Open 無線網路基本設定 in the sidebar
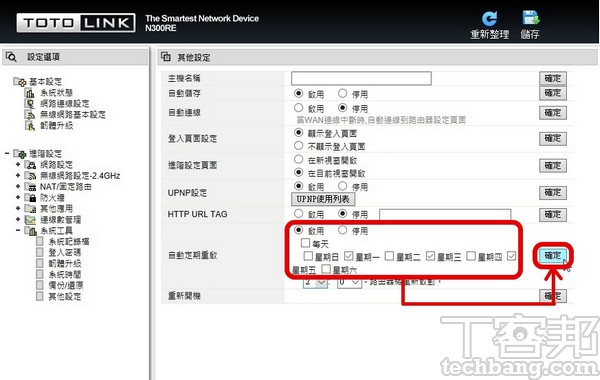 point(73,114)
